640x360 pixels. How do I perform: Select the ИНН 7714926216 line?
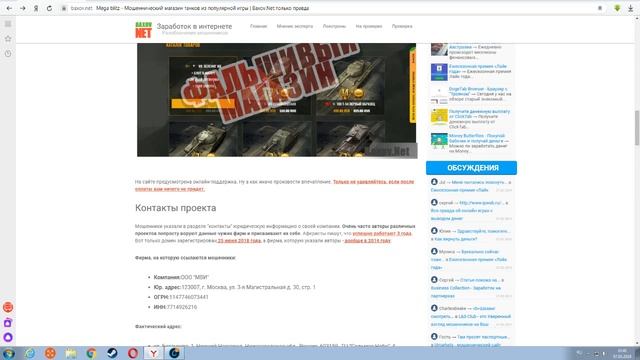[x=175, y=307]
